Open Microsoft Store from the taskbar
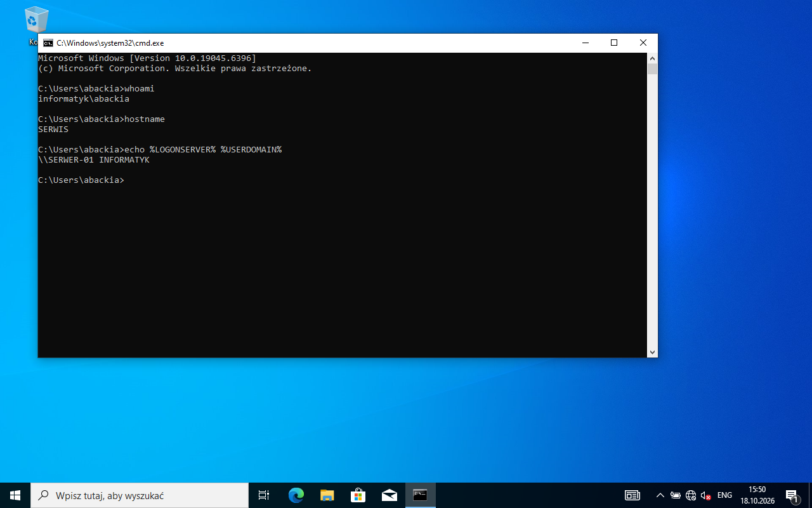Viewport: 812px width, 508px height. 358,495
